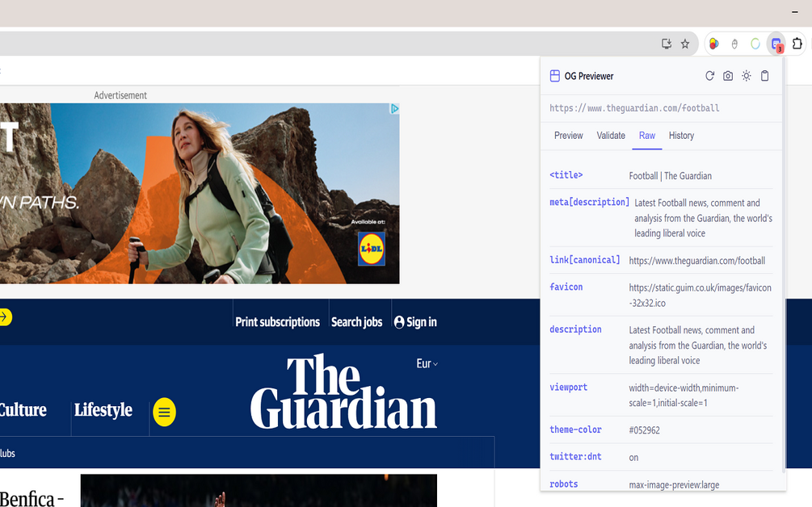
Task: Open the History tab
Action: [x=681, y=136]
